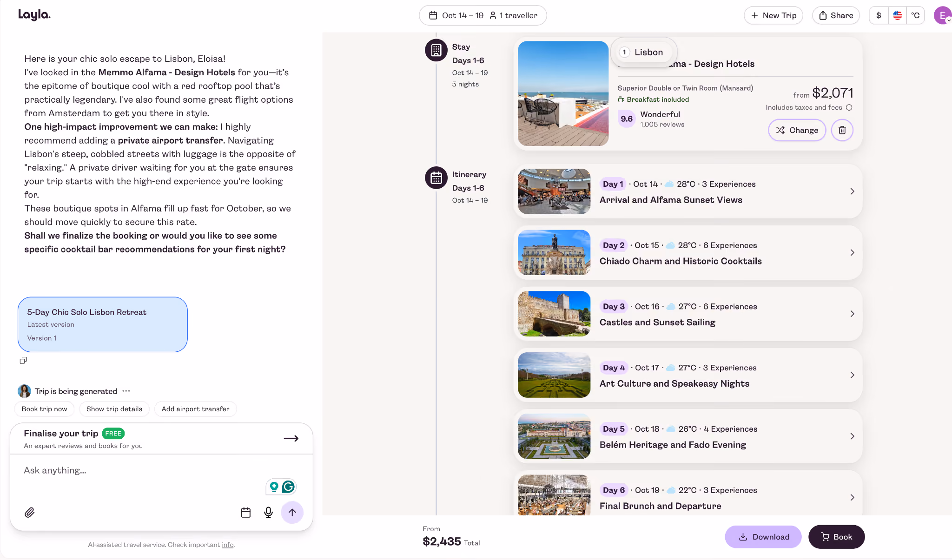Open Finalise your trip with the arrow
The height and width of the screenshot is (560, 952).
tap(291, 438)
